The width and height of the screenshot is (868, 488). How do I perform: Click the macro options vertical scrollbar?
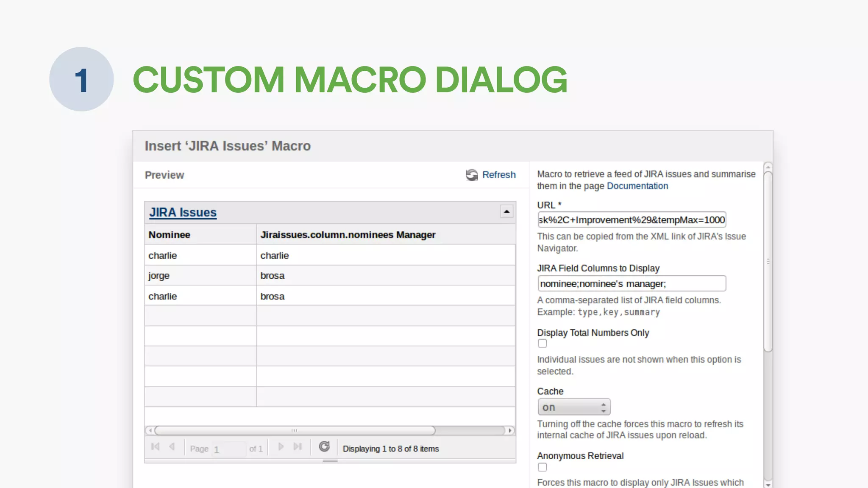(x=768, y=261)
